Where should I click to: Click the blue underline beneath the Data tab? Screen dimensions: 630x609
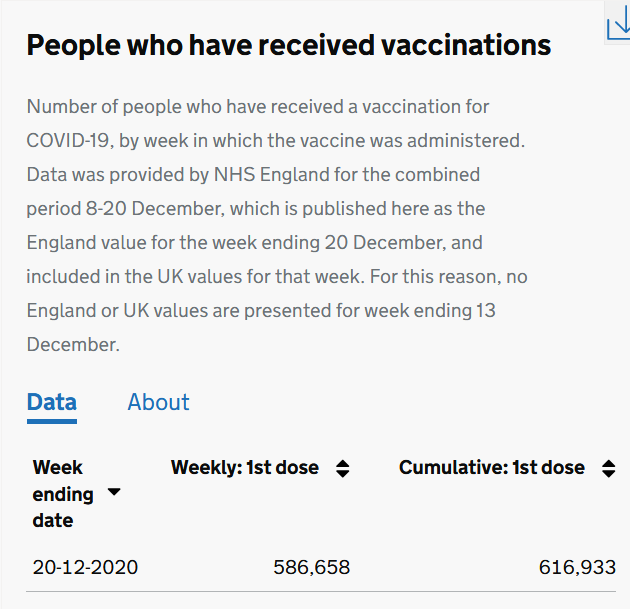coord(52,421)
